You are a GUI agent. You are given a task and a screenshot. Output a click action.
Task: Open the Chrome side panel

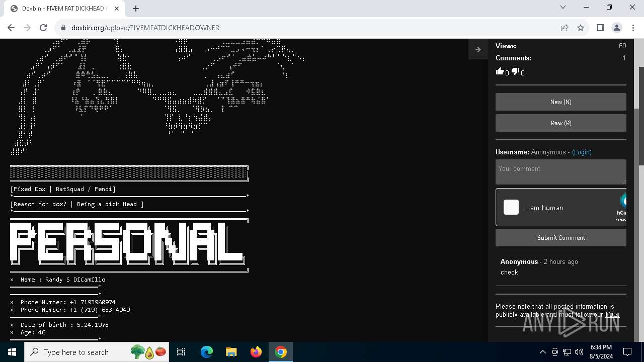pyautogui.click(x=600, y=28)
